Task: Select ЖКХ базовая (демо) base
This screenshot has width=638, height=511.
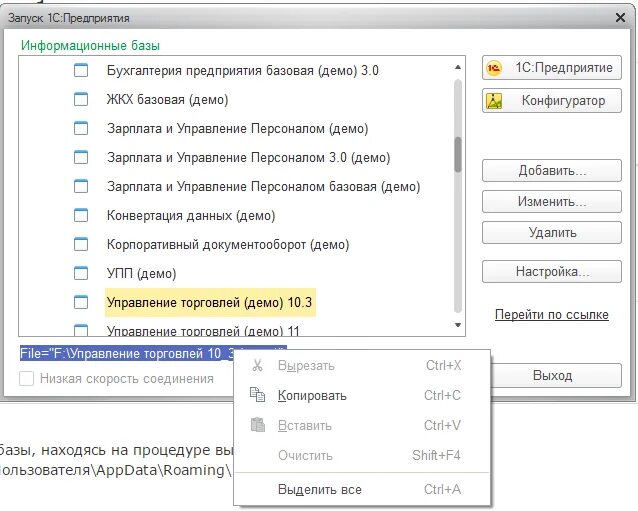Action: click(167, 99)
